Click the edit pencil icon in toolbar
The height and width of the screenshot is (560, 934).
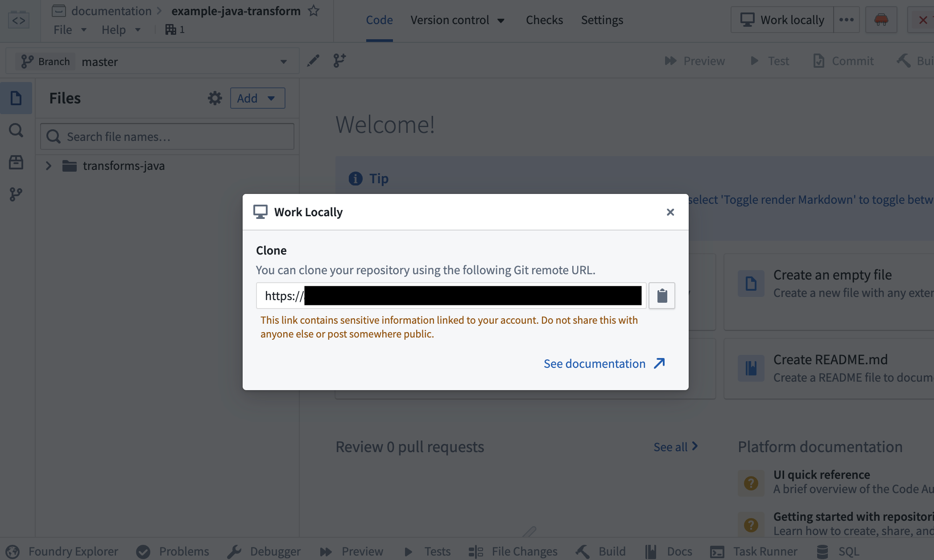pos(313,60)
